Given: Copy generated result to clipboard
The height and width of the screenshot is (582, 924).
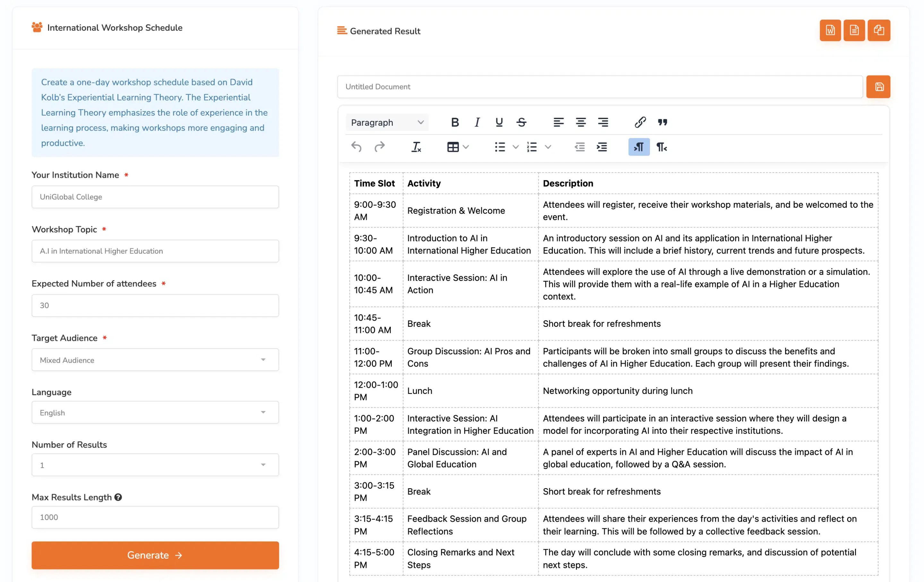Looking at the screenshot, I should (x=879, y=30).
